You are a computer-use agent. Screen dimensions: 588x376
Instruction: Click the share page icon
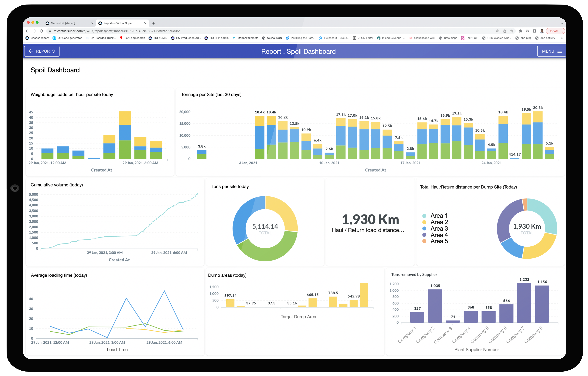click(505, 31)
